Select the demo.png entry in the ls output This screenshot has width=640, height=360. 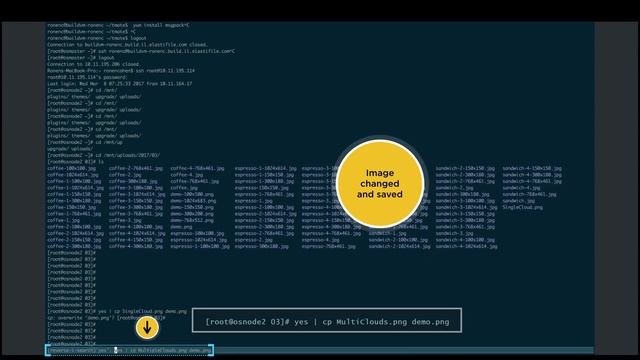tap(181, 227)
